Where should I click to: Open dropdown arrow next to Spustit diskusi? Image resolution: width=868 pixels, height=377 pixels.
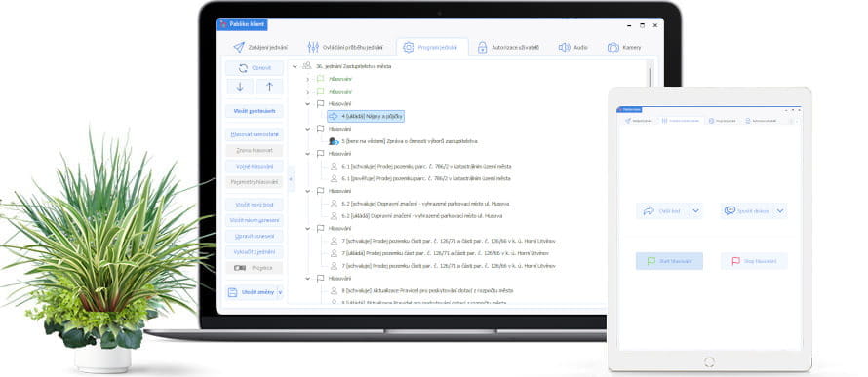click(x=780, y=210)
